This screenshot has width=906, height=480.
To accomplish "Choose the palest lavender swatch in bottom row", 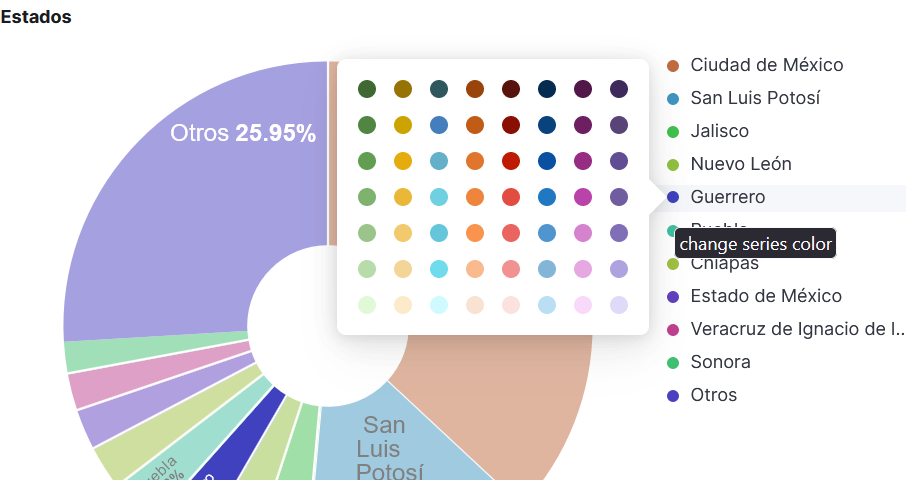I will [619, 305].
